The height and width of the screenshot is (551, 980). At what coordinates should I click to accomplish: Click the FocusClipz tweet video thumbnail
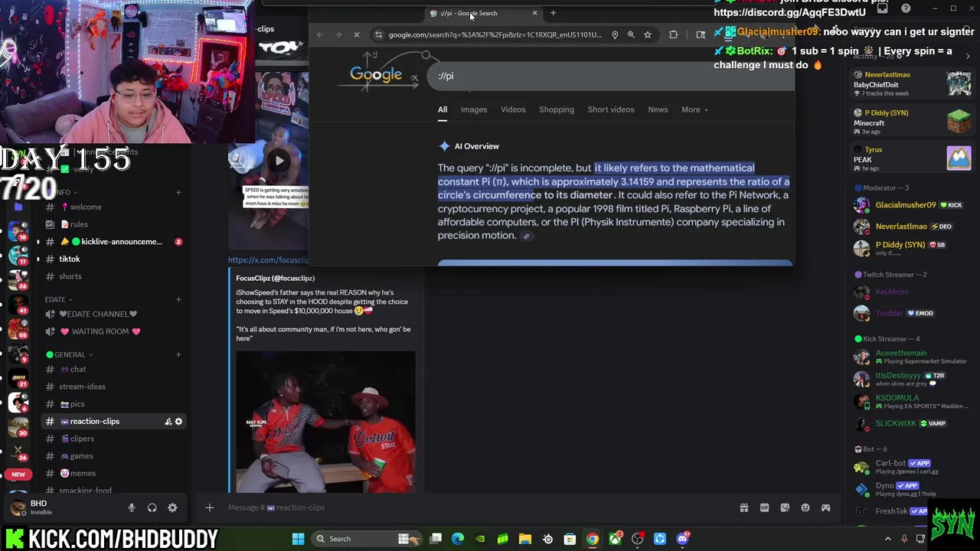[x=325, y=422]
